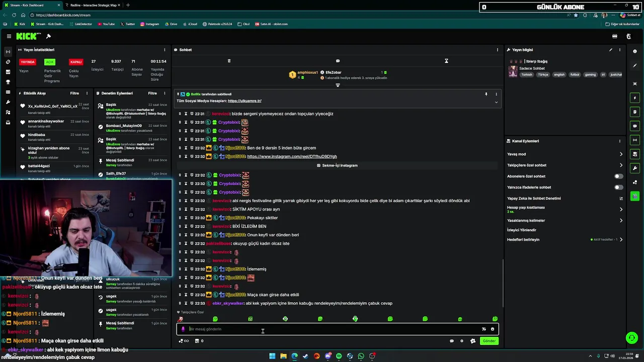Open Twitter bookmark in bookmarks bar
The height and width of the screenshot is (362, 644).
pos(127,24)
